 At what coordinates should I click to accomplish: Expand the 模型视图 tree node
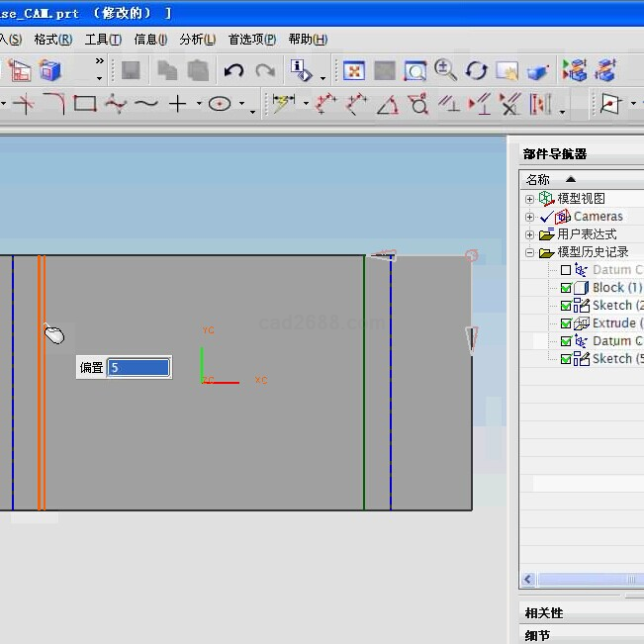coord(530,199)
